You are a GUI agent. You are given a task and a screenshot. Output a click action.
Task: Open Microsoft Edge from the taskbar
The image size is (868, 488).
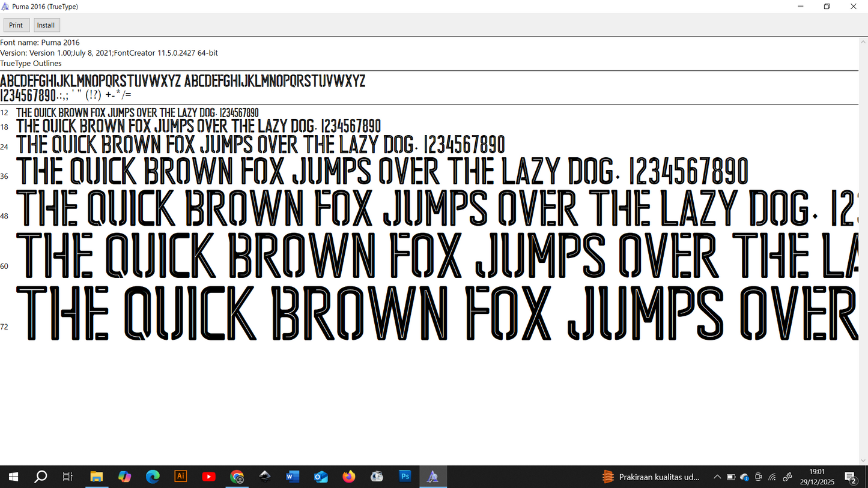[153, 477]
